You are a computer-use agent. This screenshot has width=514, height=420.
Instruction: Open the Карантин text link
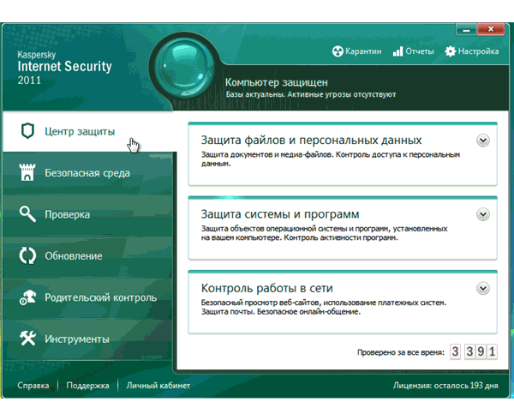(x=363, y=51)
